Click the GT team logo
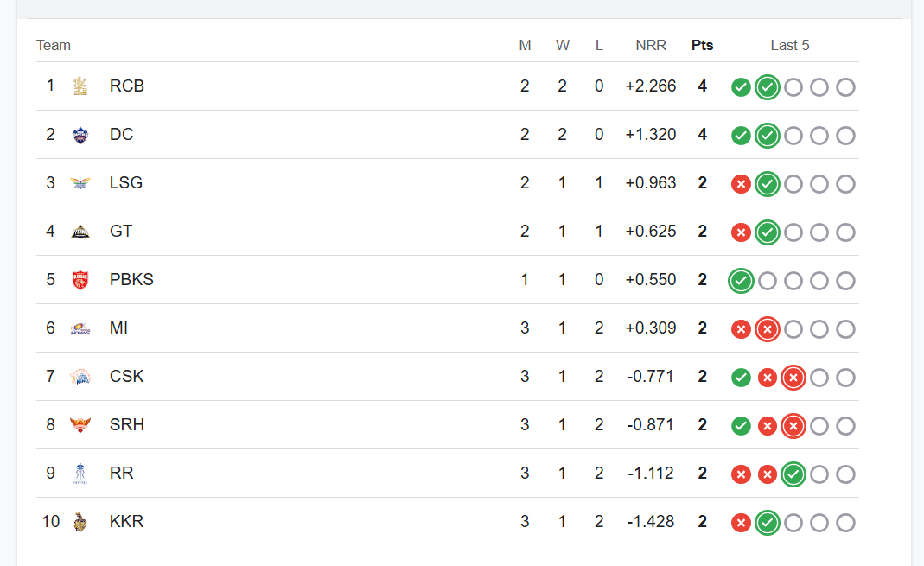Viewport: 924px width, 566px height. pos(80,232)
